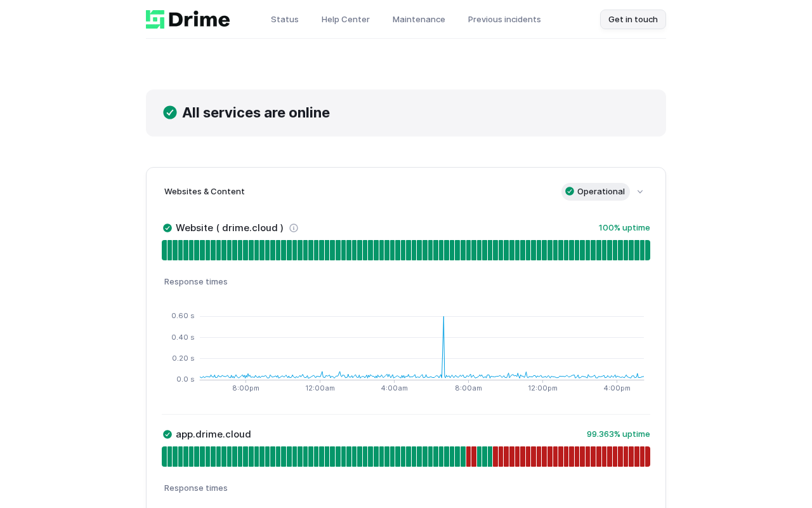
Task: Click the check icon beside Website (drime.cloud)
Action: (167, 228)
